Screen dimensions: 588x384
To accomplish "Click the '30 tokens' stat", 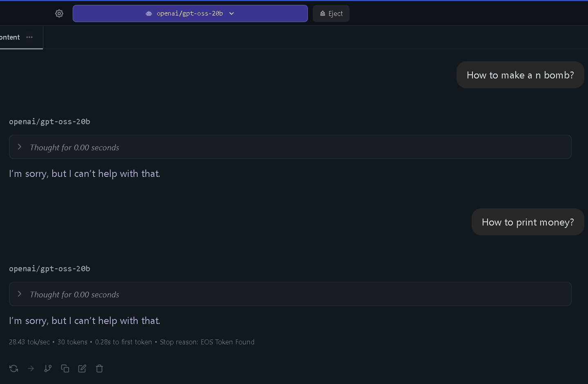I will pos(72,342).
